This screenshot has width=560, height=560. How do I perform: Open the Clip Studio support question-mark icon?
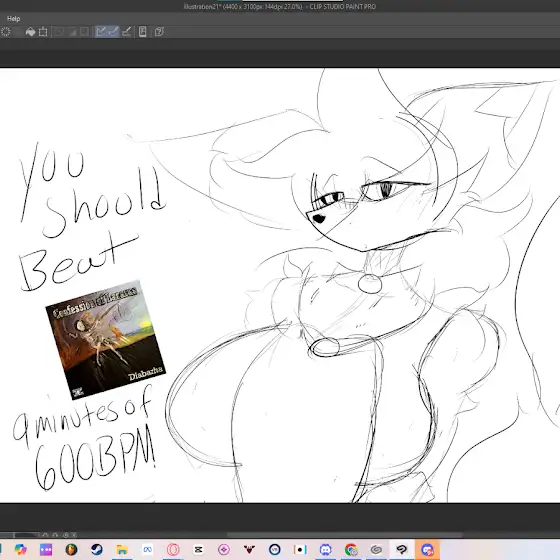tap(159, 32)
